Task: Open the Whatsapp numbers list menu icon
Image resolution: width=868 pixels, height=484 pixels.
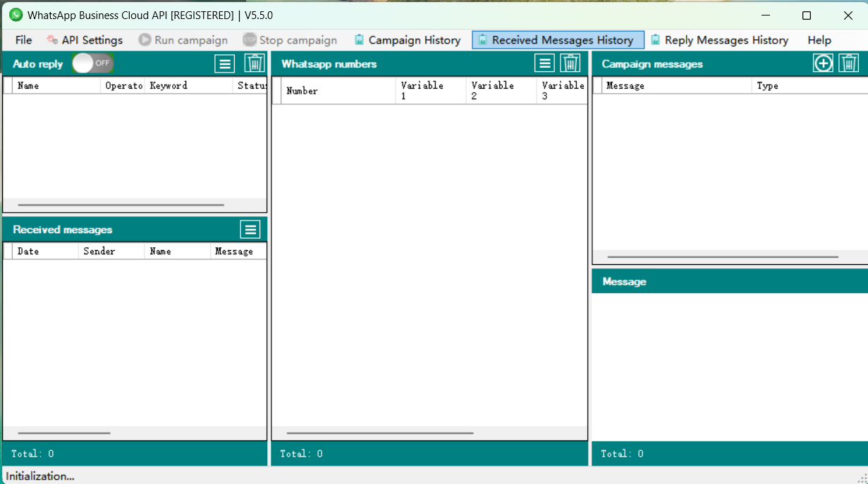Action: click(544, 63)
